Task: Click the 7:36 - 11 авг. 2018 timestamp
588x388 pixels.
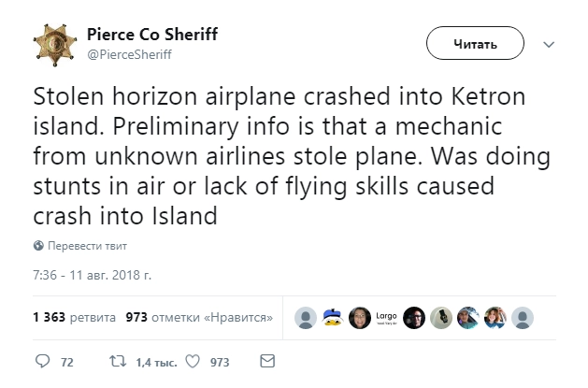Action: click(92, 276)
